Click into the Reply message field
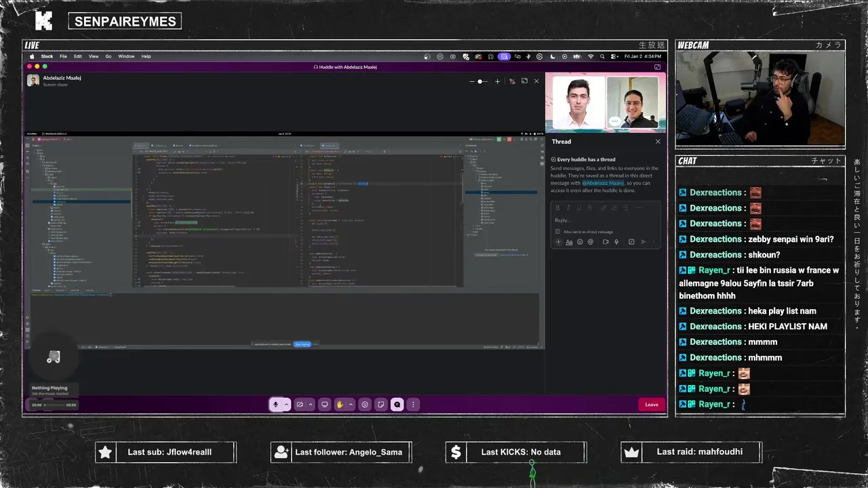The width and height of the screenshot is (868, 488). (605, 220)
